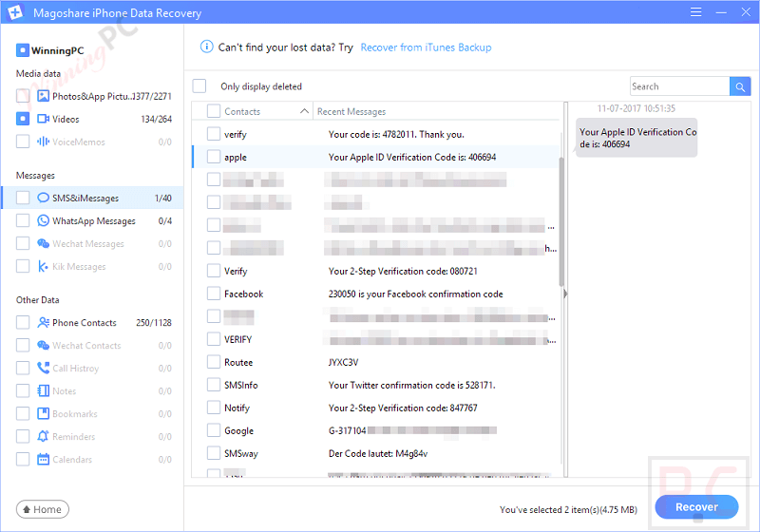This screenshot has height=532, width=760.
Task: Click the Bookmarks icon
Action: click(43, 413)
